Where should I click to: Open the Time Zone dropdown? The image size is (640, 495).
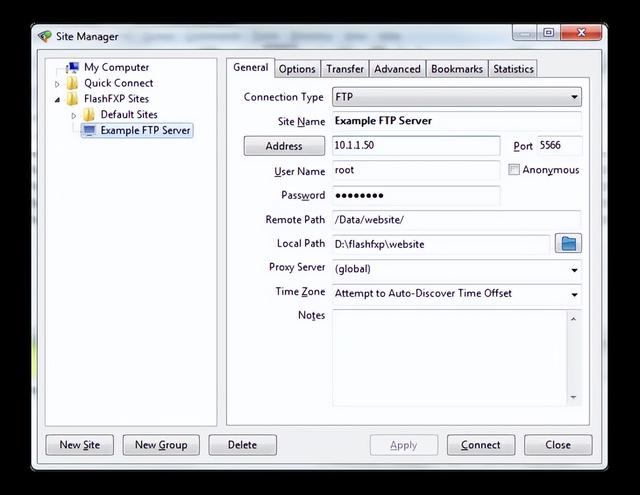pyautogui.click(x=575, y=294)
